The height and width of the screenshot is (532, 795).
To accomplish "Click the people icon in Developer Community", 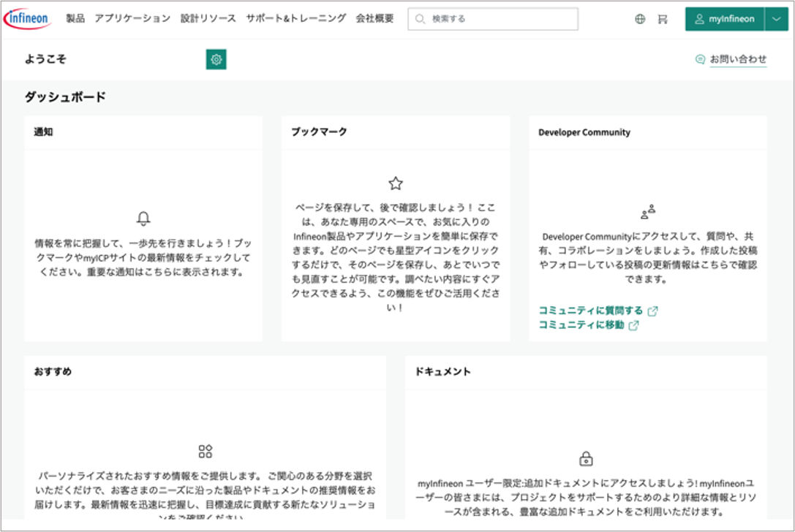I will pyautogui.click(x=648, y=212).
